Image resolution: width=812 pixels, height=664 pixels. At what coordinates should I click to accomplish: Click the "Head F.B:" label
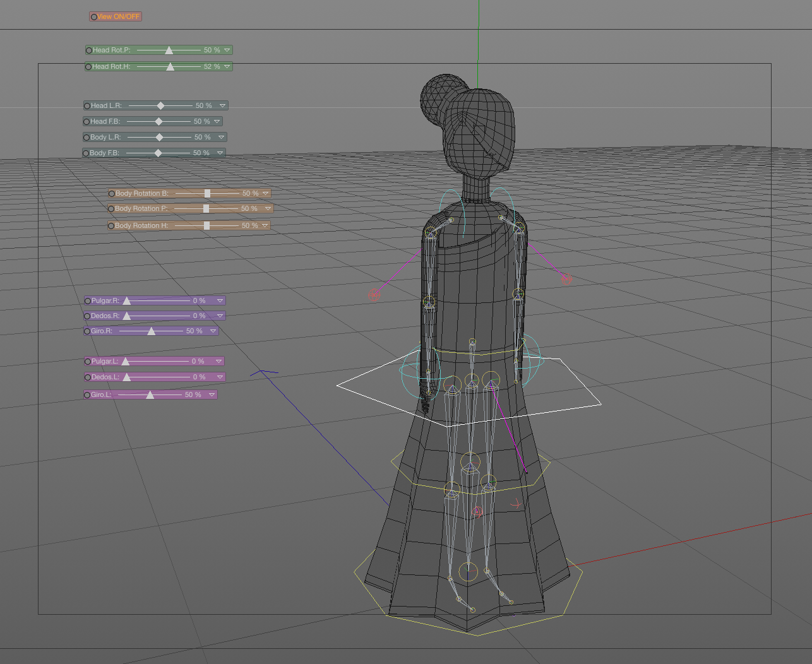105,121
